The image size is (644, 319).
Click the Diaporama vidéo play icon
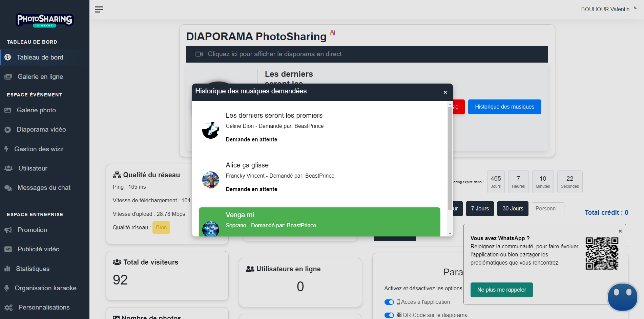(x=8, y=130)
